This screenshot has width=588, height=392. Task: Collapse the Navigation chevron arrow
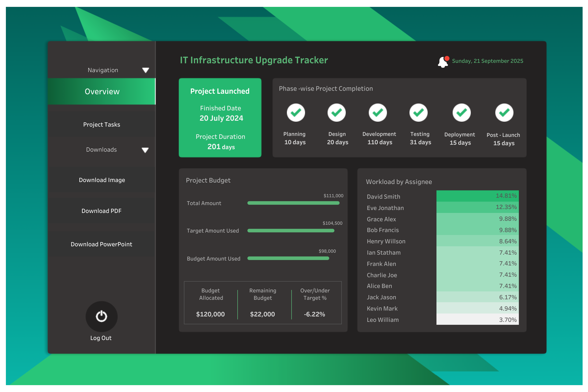146,70
